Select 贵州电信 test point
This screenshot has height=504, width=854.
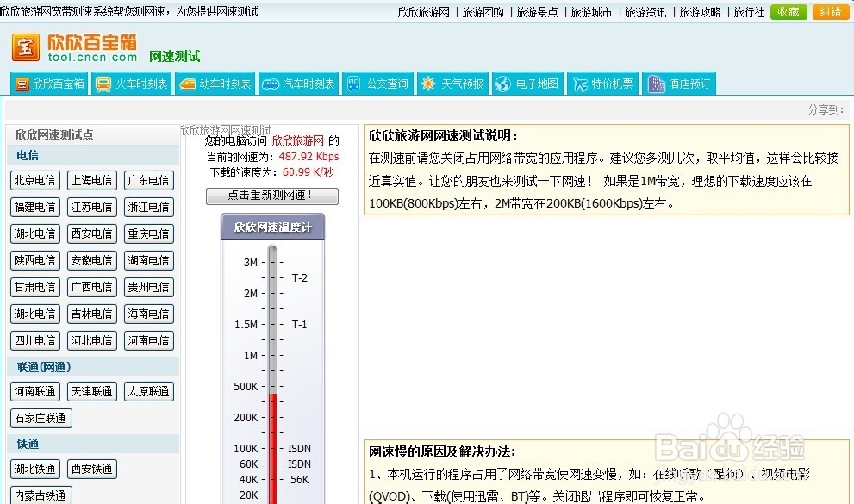point(149,287)
